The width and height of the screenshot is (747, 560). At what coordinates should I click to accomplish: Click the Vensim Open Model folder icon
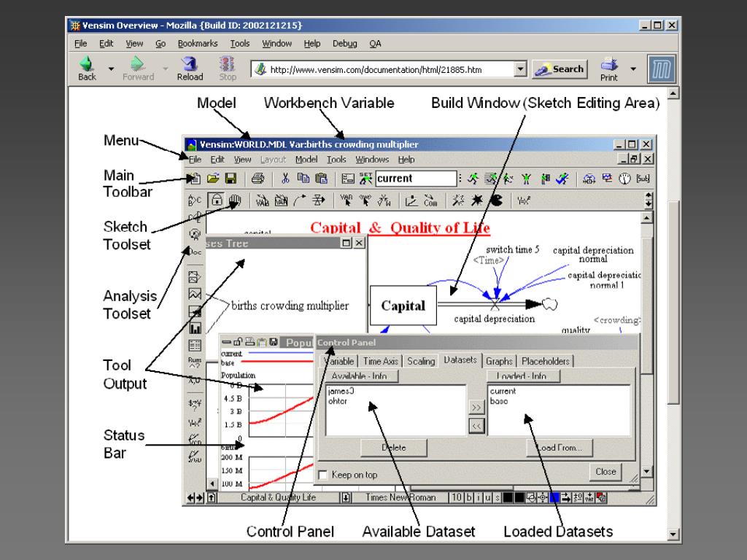(213, 179)
